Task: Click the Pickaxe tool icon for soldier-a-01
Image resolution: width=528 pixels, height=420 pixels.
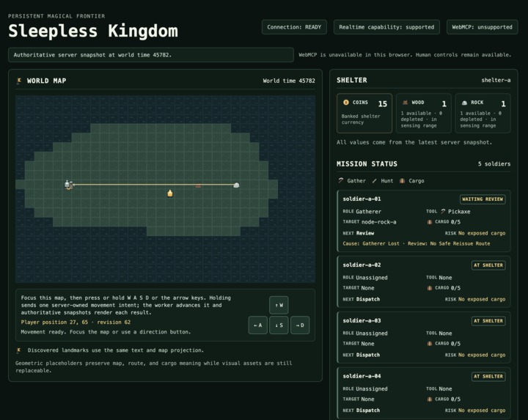Action: pyautogui.click(x=443, y=211)
